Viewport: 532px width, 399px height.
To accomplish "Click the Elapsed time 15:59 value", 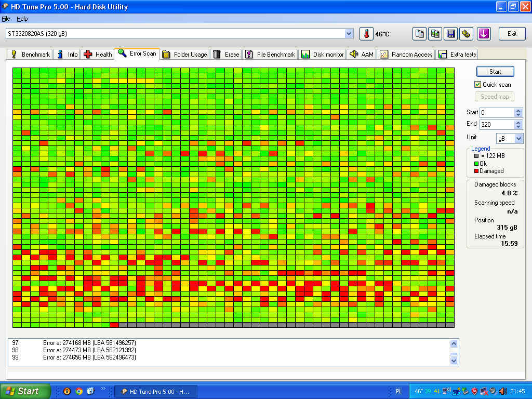I will 509,243.
